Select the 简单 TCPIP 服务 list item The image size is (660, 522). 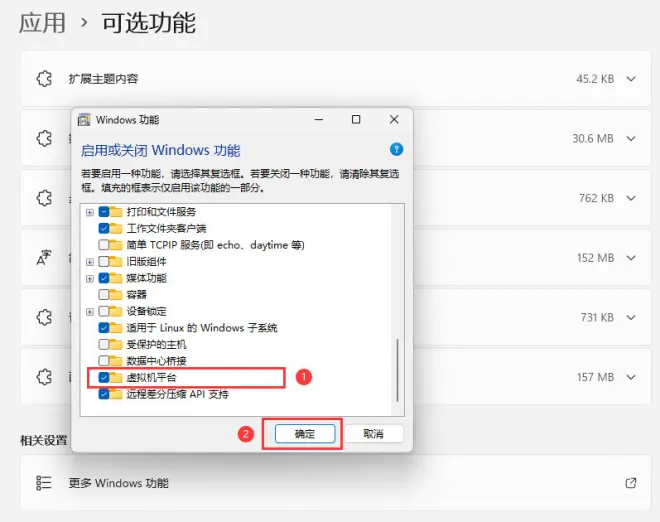coord(215,245)
